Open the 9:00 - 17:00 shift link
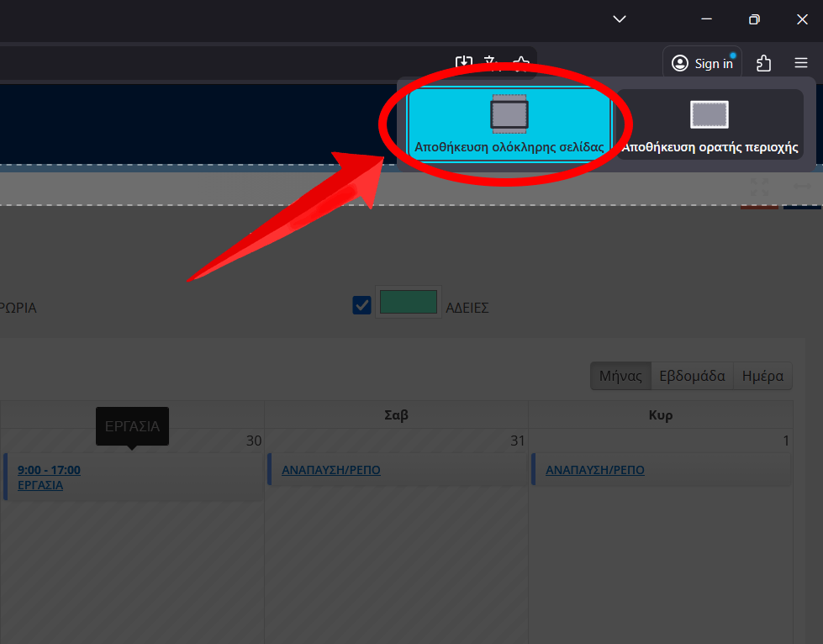 click(49, 470)
